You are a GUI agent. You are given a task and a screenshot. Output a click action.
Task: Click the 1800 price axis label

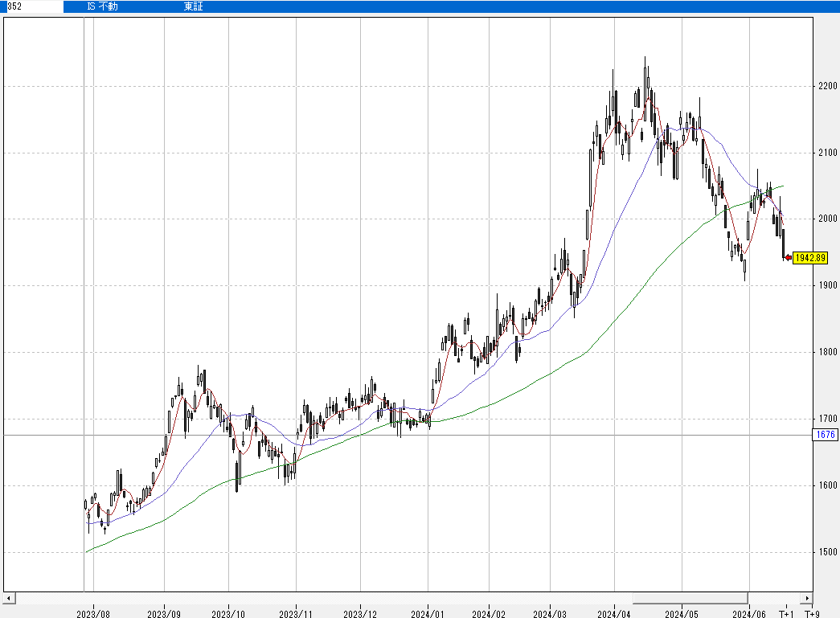pyautogui.click(x=828, y=352)
